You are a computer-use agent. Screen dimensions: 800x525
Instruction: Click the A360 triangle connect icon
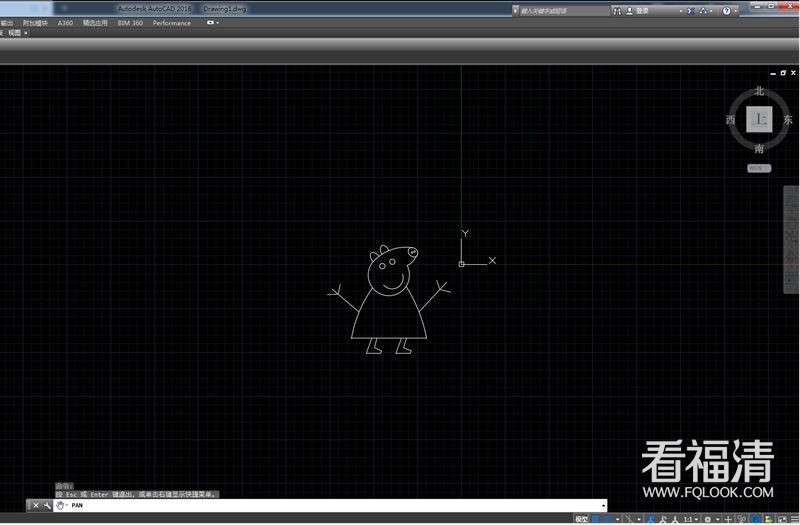click(x=704, y=11)
